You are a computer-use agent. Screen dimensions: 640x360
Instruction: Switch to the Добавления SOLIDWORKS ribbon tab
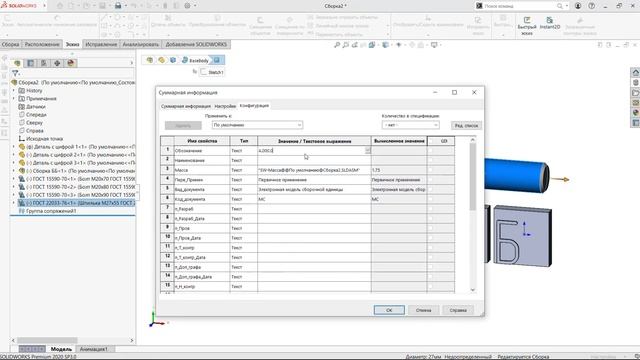pos(196,44)
